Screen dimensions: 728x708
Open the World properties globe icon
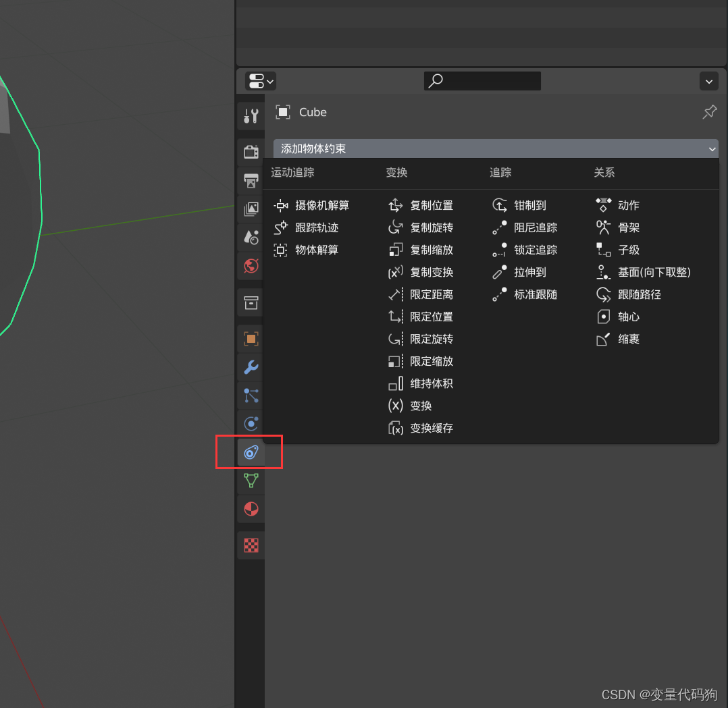(250, 266)
